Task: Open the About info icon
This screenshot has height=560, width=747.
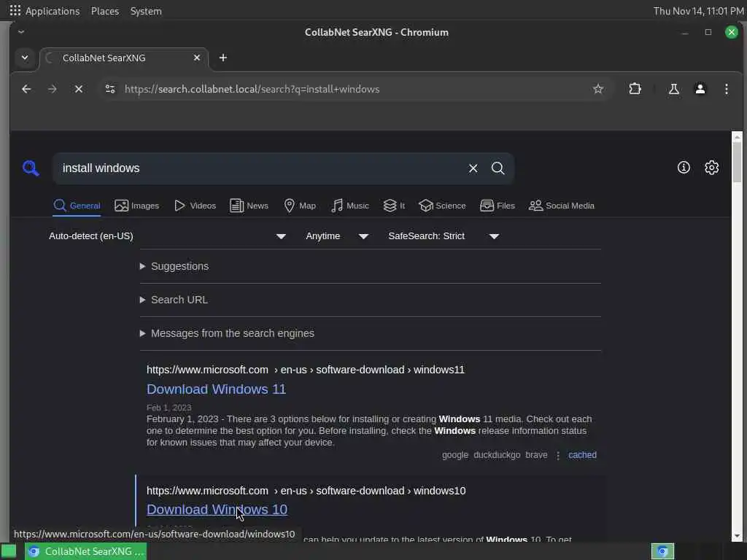Action: (684, 167)
